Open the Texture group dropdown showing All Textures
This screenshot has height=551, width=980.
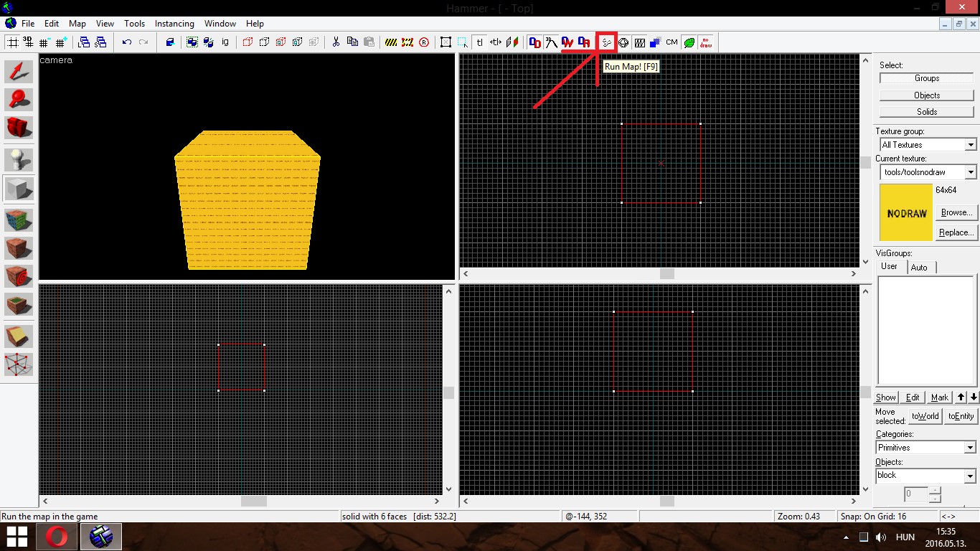click(972, 144)
